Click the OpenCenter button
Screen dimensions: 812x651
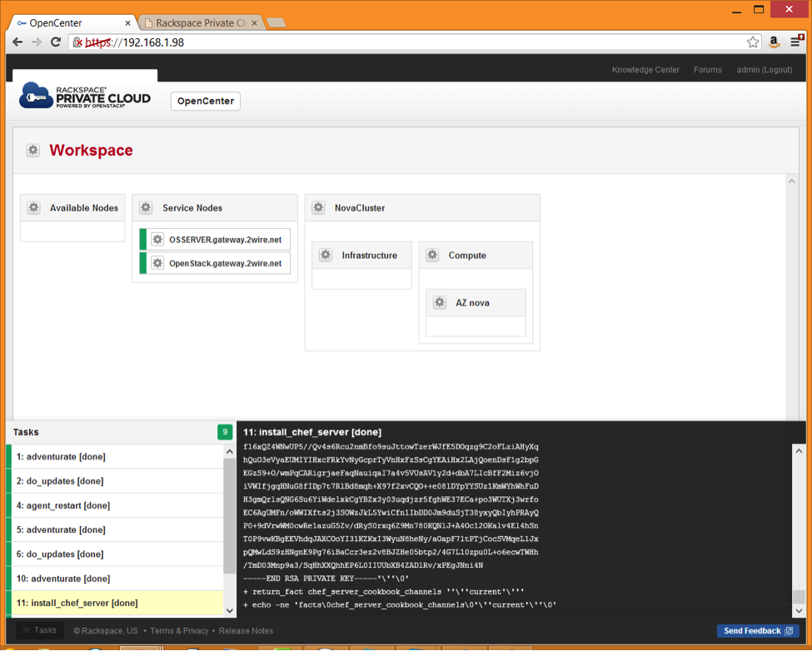206,101
